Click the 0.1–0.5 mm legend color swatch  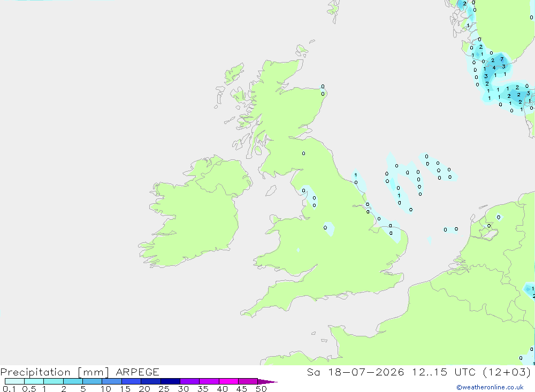[14, 381]
